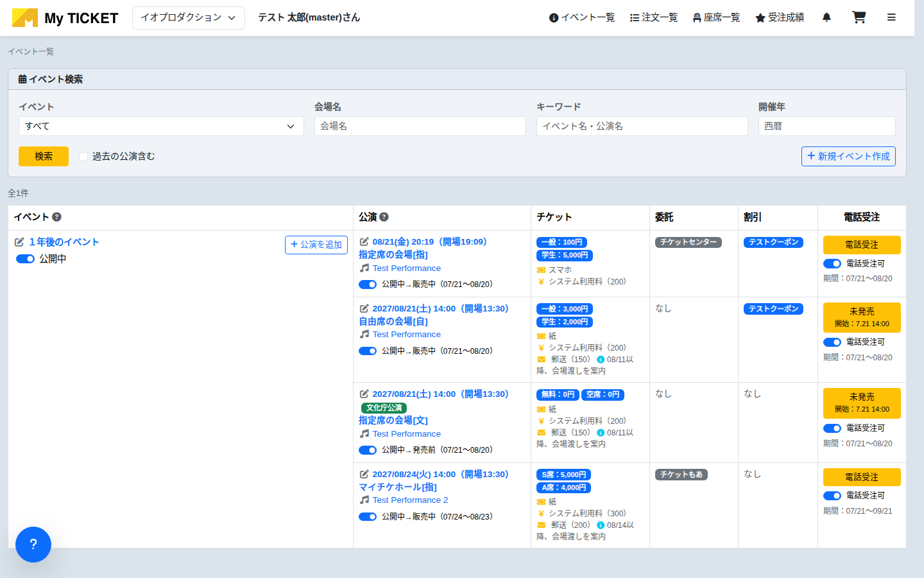This screenshot has width=924, height=578.
Task: Click テストクーポン badge in 自由席の会場 row
Action: 773,309
